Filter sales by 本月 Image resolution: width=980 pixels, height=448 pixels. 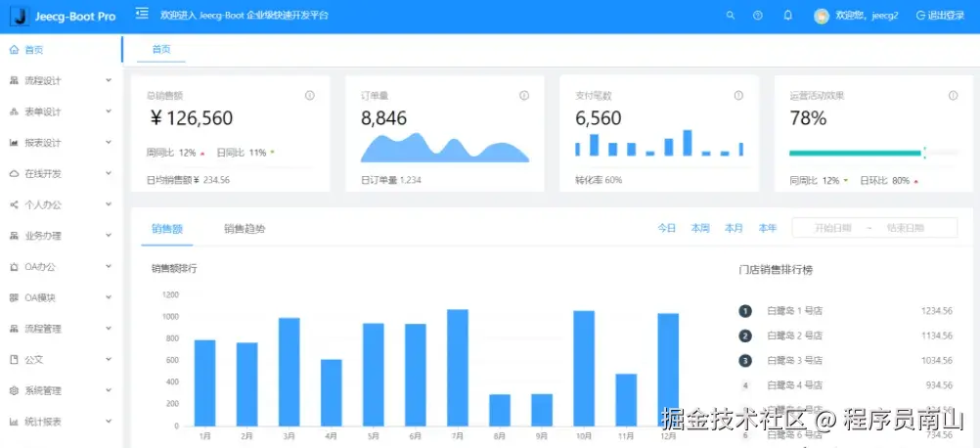(x=734, y=229)
